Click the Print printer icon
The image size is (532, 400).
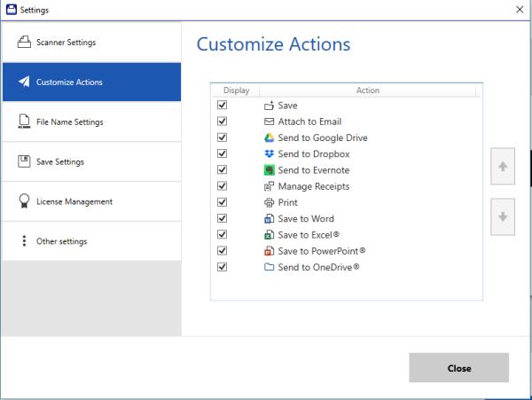click(x=270, y=202)
